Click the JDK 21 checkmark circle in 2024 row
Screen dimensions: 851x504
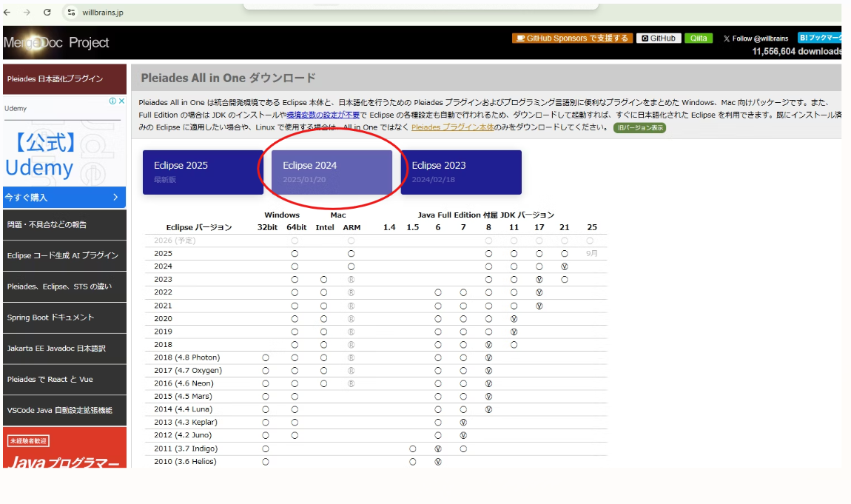pyautogui.click(x=565, y=266)
